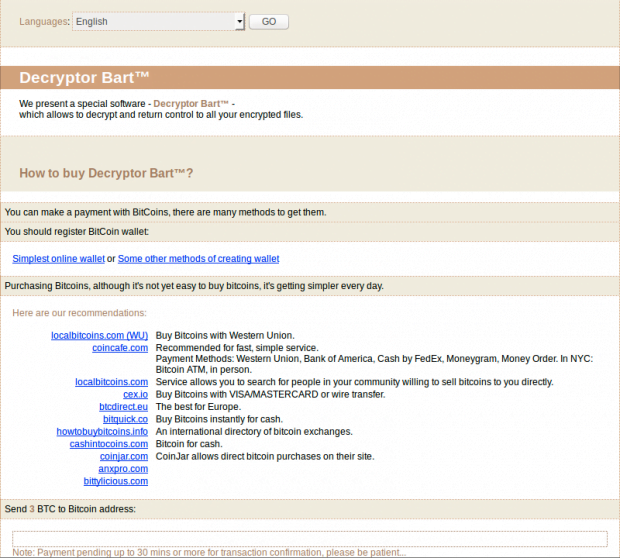This screenshot has height=558, width=620.
Task: Click 'Buy Bitcoins with Western Union.' description
Action: (225, 335)
